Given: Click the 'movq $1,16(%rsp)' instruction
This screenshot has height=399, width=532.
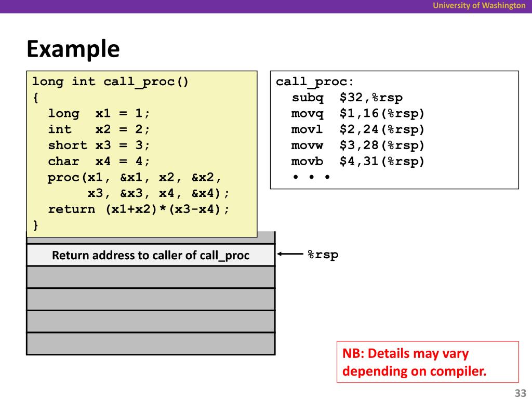Looking at the screenshot, I should click(358, 114).
